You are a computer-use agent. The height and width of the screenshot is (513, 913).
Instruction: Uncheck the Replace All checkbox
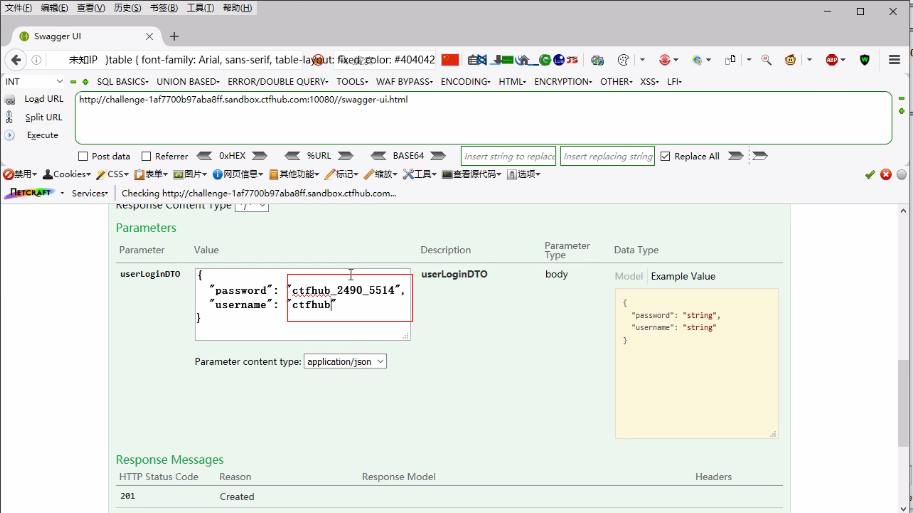coord(666,156)
